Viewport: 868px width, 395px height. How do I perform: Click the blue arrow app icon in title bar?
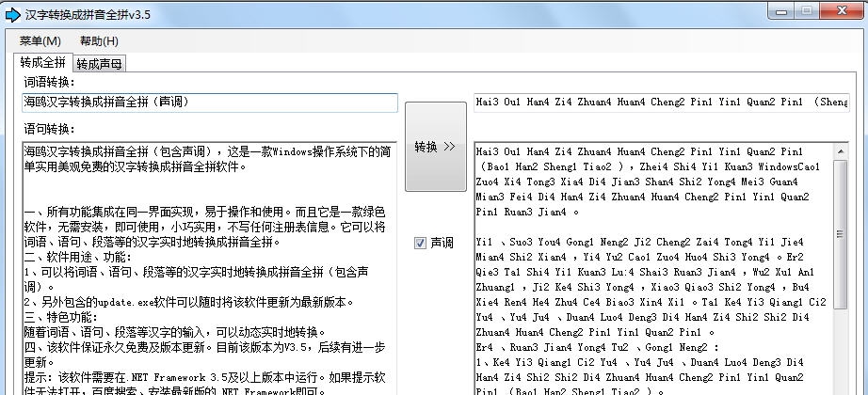12,14
